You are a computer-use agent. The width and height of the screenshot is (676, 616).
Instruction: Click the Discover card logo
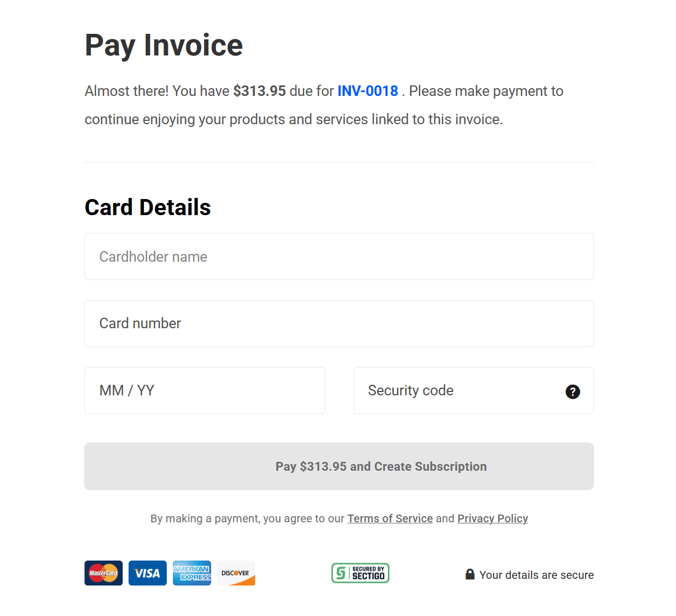coord(236,573)
